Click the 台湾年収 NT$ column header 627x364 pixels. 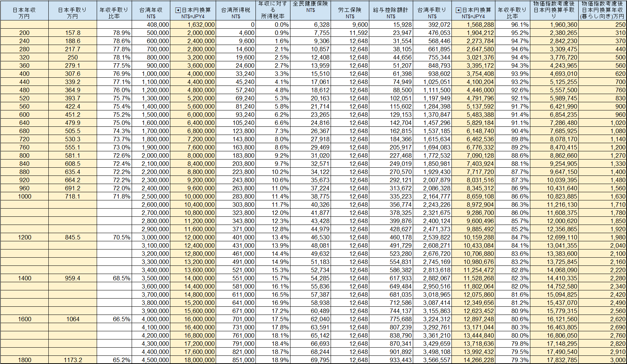[x=151, y=10]
